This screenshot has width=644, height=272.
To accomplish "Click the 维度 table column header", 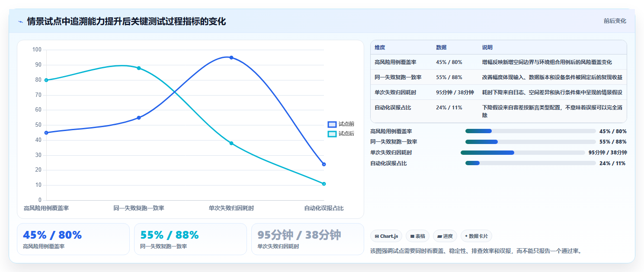I will click(x=380, y=48).
